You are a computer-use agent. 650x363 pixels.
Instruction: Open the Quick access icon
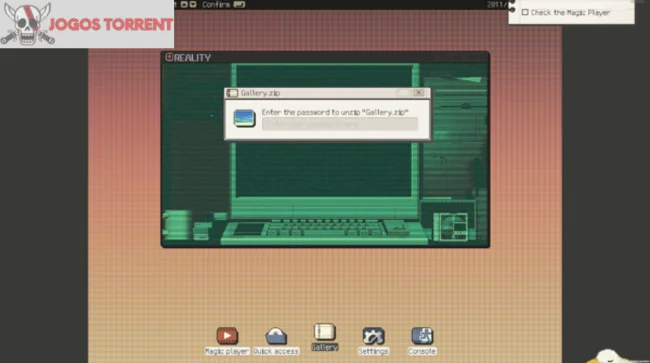[x=276, y=336]
